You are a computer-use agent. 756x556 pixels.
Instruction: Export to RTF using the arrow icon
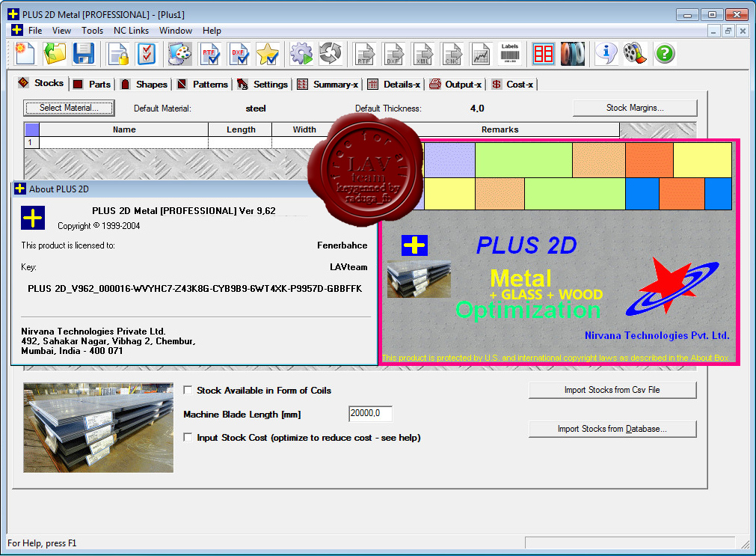point(364,54)
